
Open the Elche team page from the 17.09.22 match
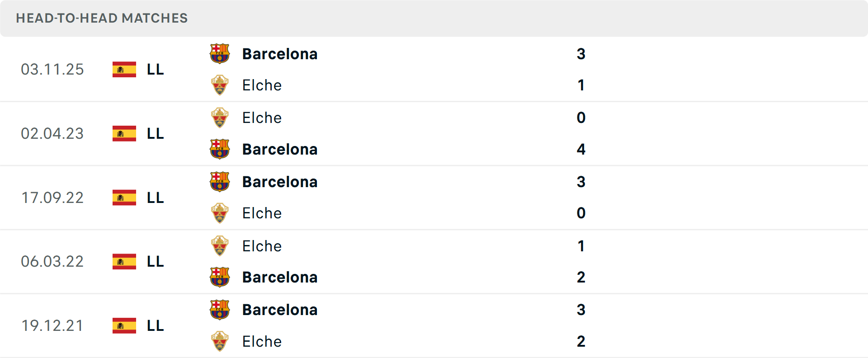click(262, 213)
